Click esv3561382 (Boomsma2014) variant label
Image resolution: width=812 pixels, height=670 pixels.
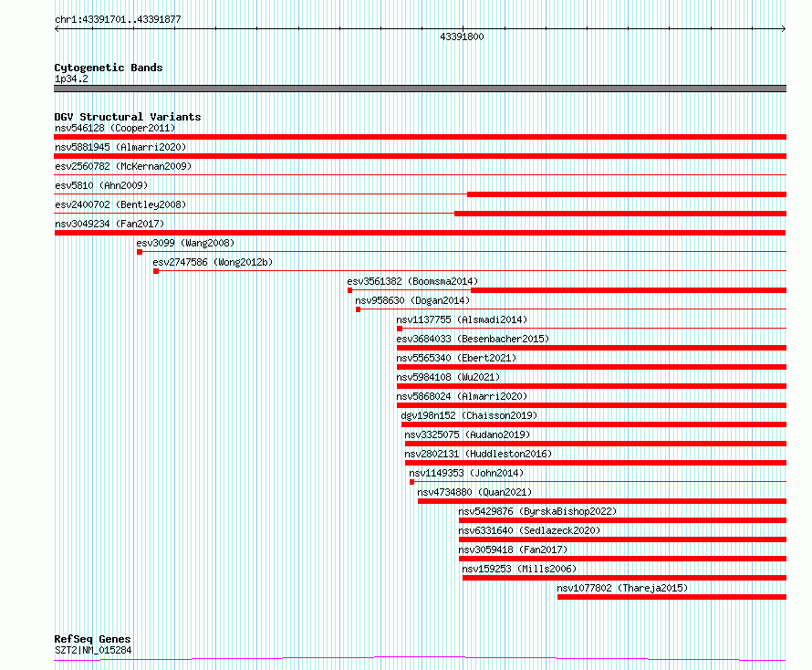[x=412, y=281]
